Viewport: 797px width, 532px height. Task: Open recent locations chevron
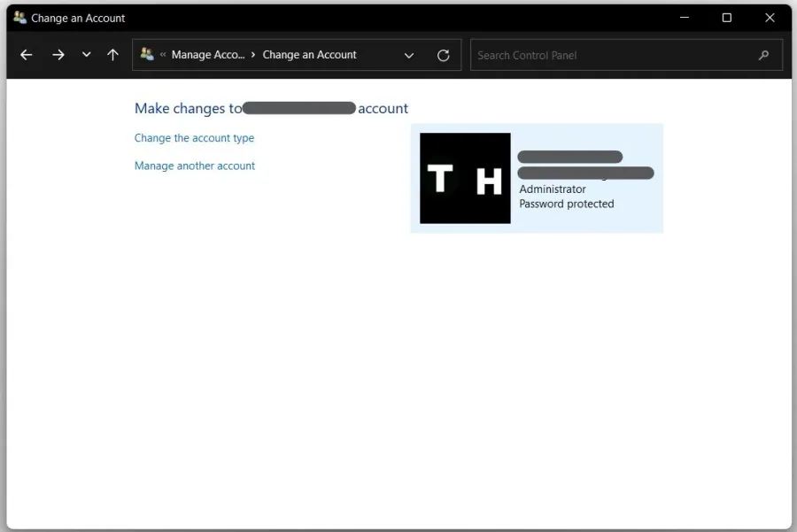(x=87, y=54)
